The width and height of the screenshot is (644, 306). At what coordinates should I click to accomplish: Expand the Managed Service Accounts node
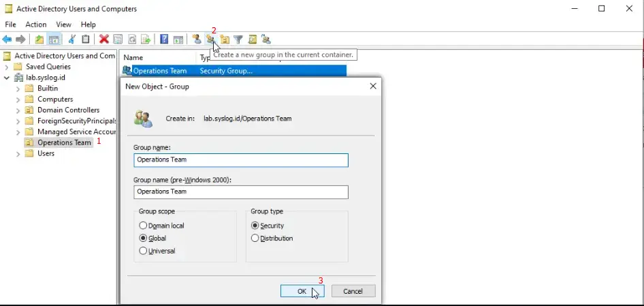click(18, 132)
